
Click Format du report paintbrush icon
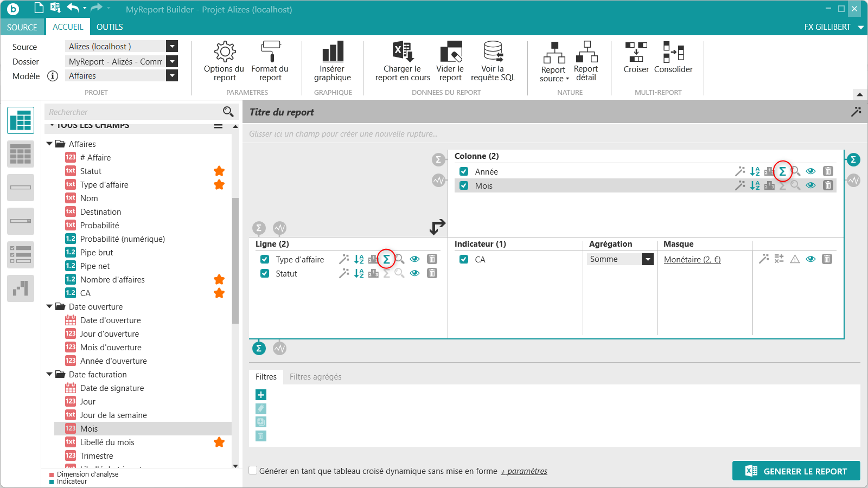270,52
